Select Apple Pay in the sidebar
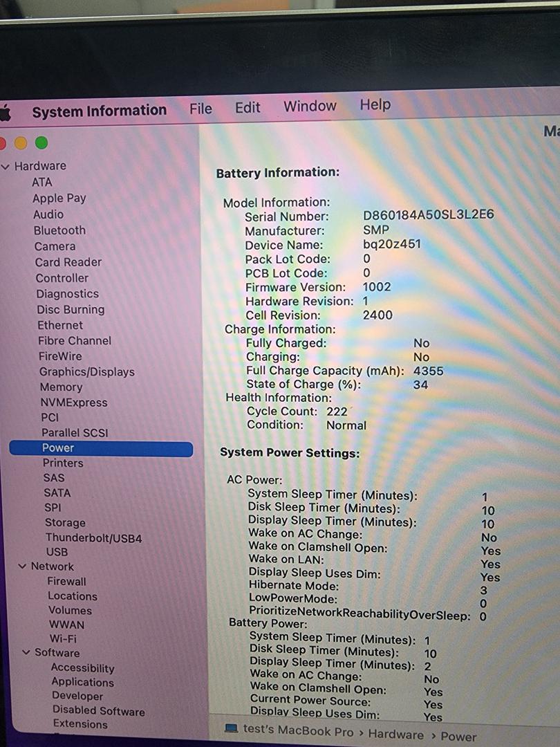Image resolution: width=560 pixels, height=747 pixels. (59, 199)
